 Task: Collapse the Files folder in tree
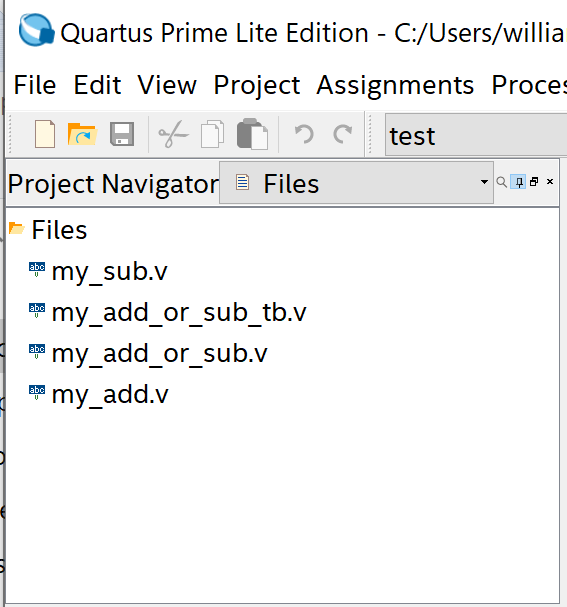[x=17, y=228]
